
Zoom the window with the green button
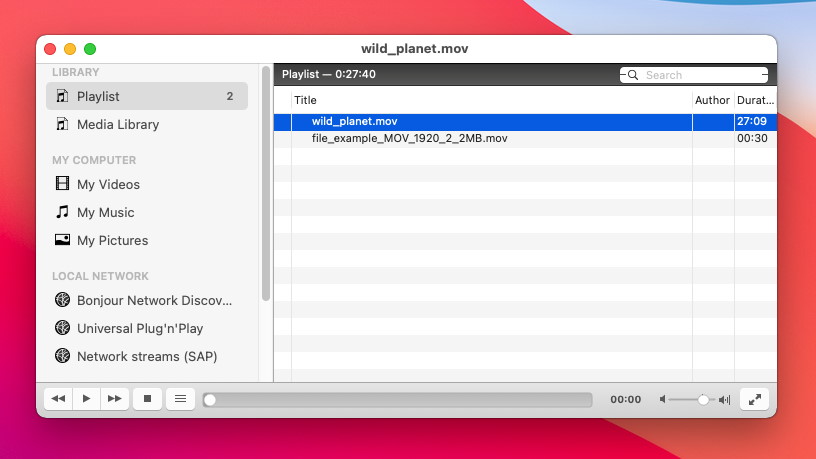click(x=90, y=49)
